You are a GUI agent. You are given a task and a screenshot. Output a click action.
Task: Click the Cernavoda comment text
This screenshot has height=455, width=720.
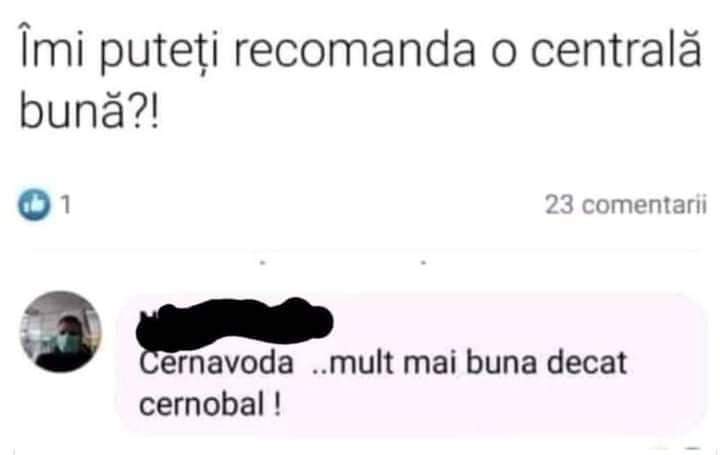382,383
